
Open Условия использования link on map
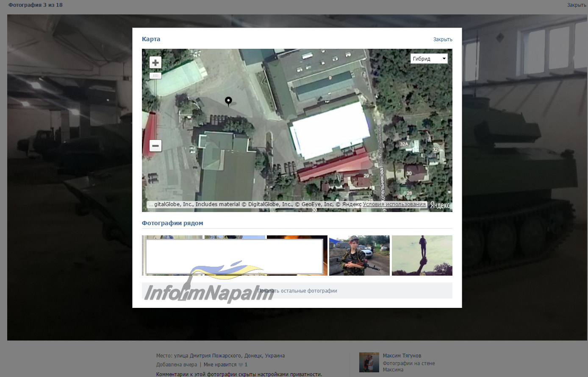click(x=394, y=204)
